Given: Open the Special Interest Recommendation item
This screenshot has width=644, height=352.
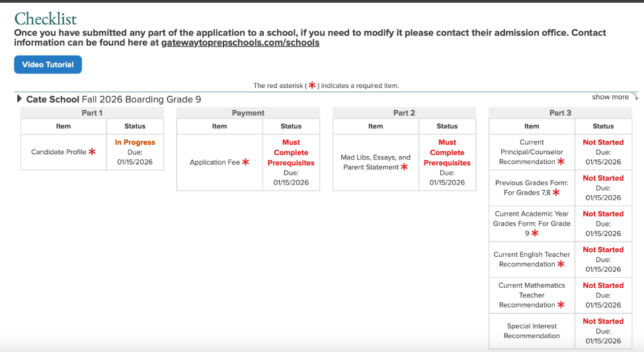Looking at the screenshot, I should pyautogui.click(x=532, y=331).
